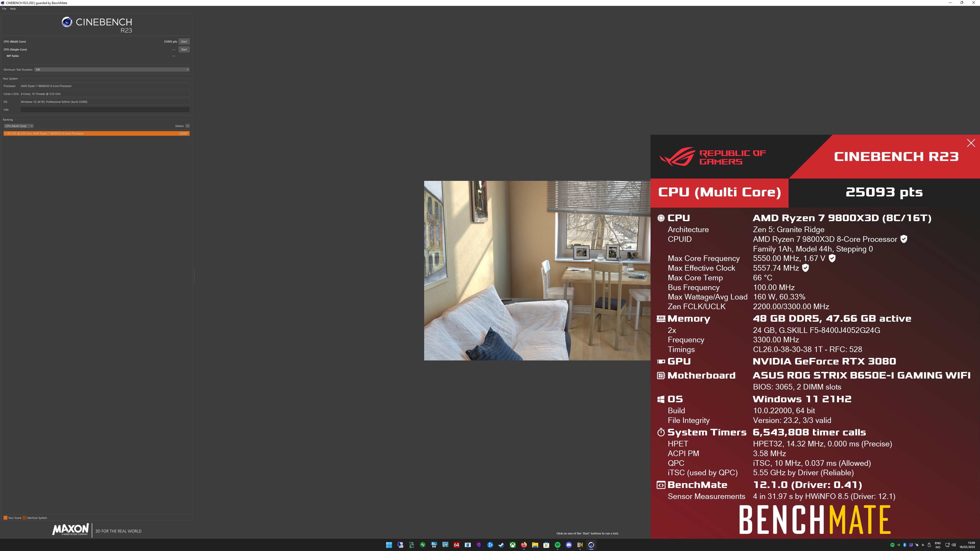Image resolution: width=980 pixels, height=551 pixels.
Task: Click the NVIDIA GeForce RTX 3080 text
Action: tap(824, 361)
